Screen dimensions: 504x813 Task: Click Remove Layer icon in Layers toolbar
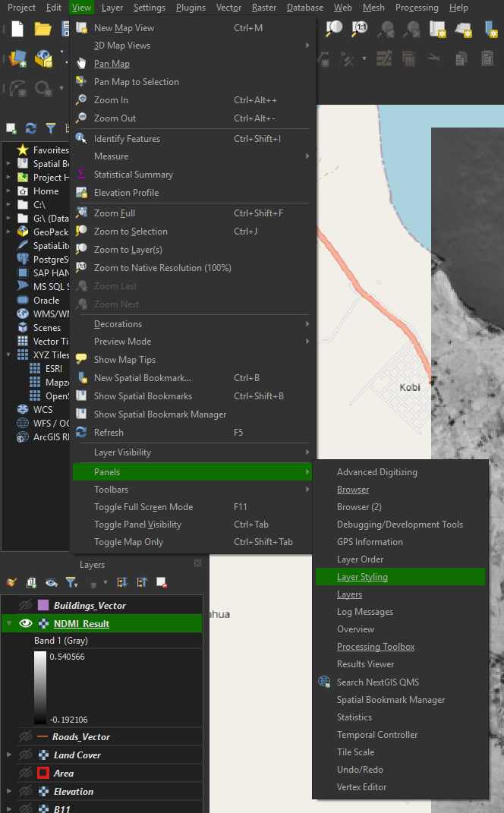[161, 582]
